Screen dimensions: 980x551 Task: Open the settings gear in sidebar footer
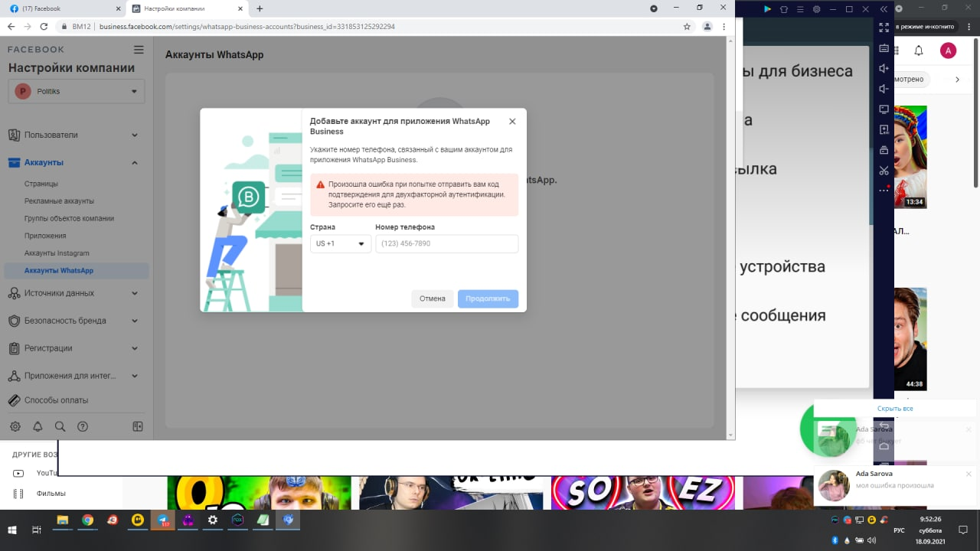[x=15, y=426]
